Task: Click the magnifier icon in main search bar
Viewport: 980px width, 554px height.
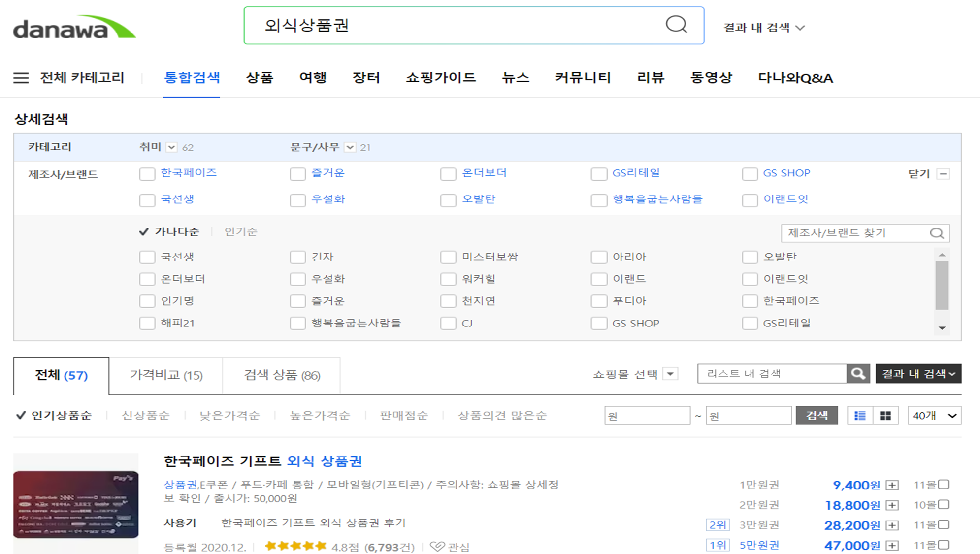Action: (x=676, y=24)
